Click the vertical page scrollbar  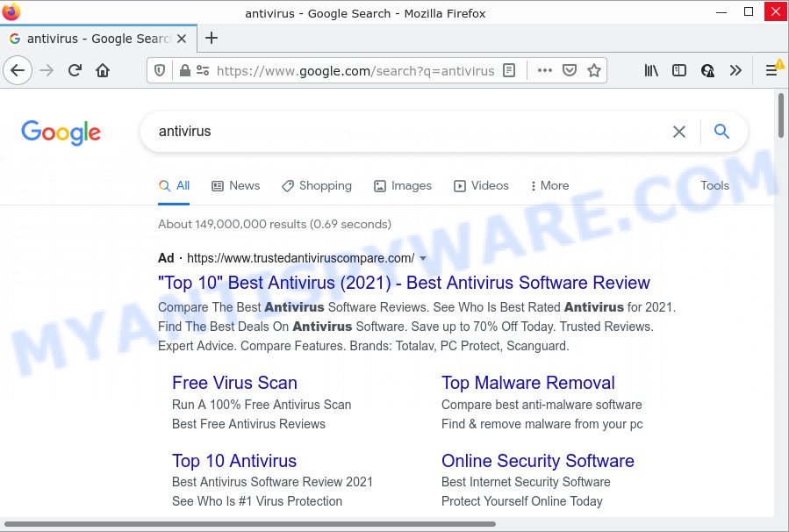click(781, 116)
